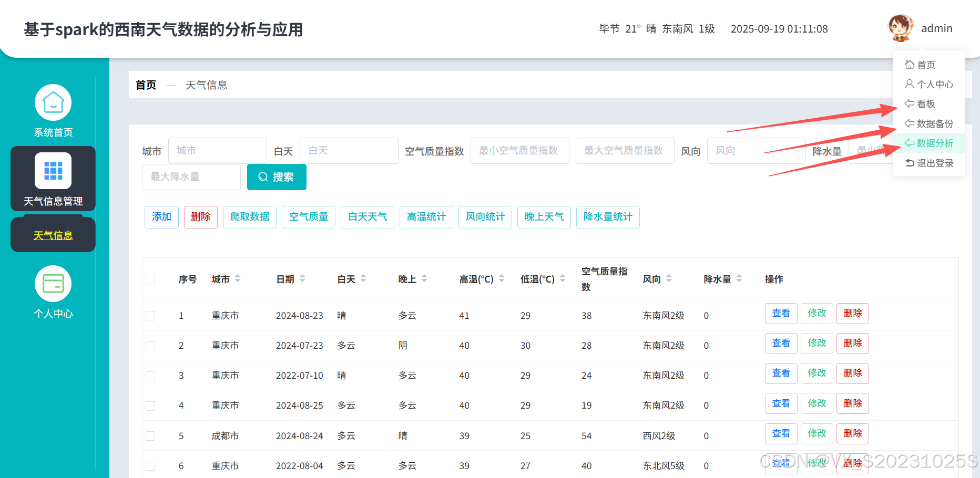Edit row 5 成都市 record with 修改
Screen dimensions: 980x478
coord(817,433)
